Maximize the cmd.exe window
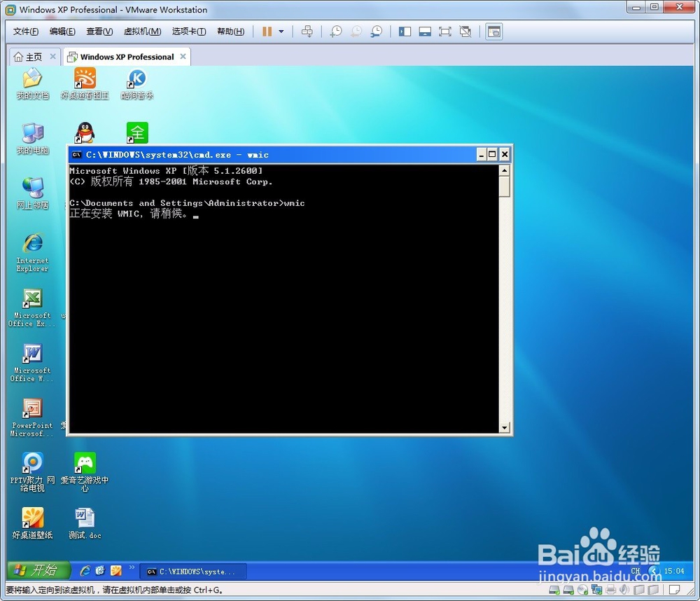This screenshot has height=601, width=700. coord(492,155)
